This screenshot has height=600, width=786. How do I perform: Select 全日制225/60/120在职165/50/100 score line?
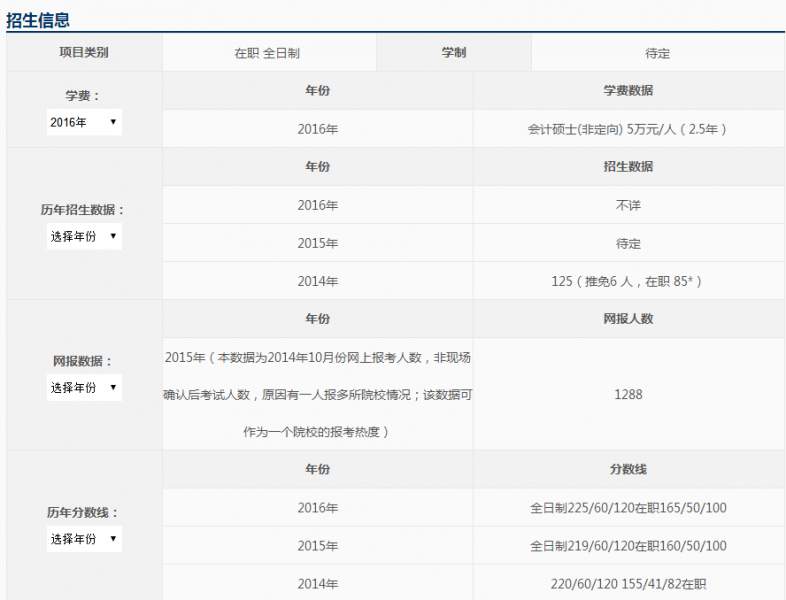[628, 508]
